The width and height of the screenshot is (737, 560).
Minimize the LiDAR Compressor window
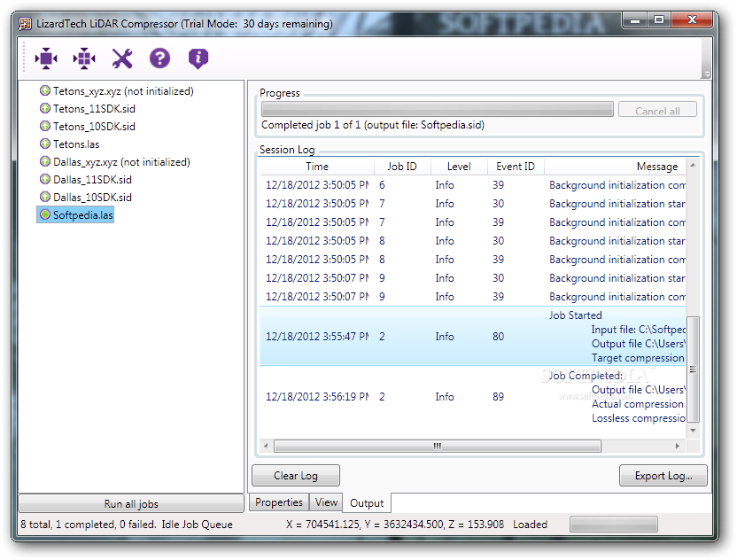click(x=635, y=19)
